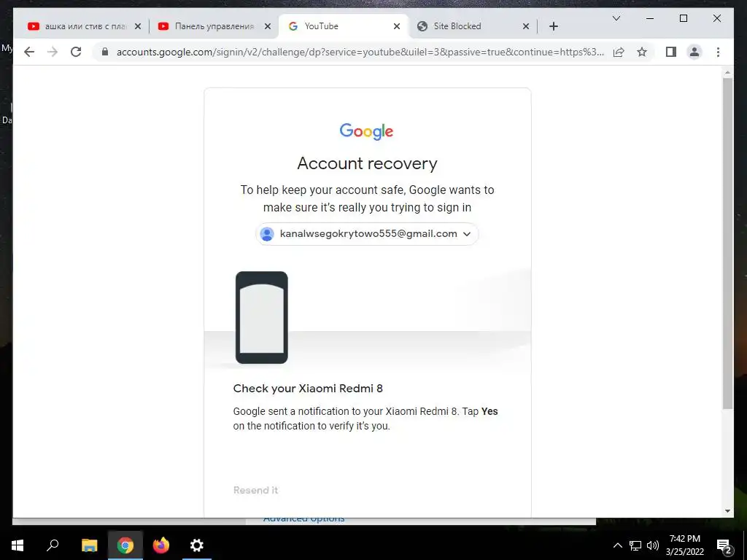Image resolution: width=747 pixels, height=560 pixels.
Task: Click the Resend it link
Action: click(x=255, y=490)
